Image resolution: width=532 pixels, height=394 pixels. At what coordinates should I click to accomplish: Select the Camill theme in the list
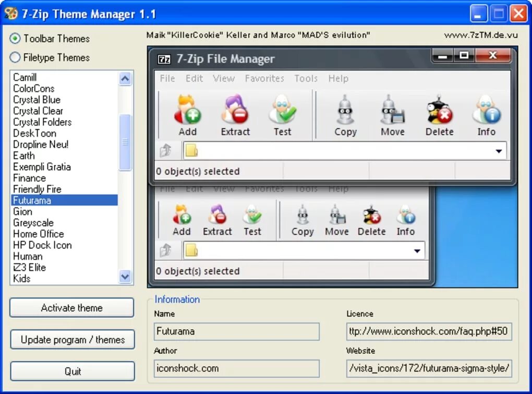(65, 77)
